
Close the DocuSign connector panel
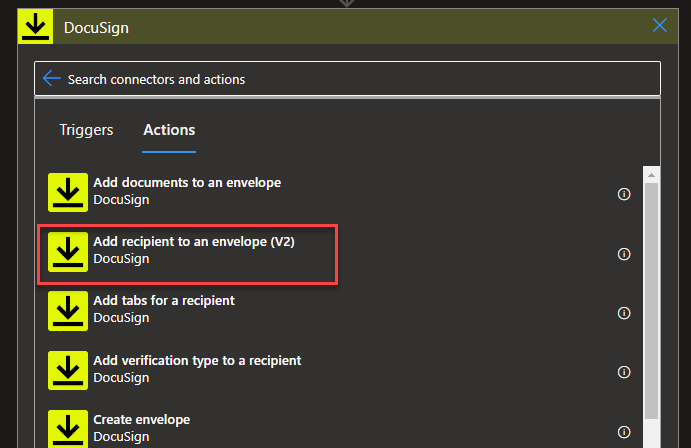[x=659, y=26]
